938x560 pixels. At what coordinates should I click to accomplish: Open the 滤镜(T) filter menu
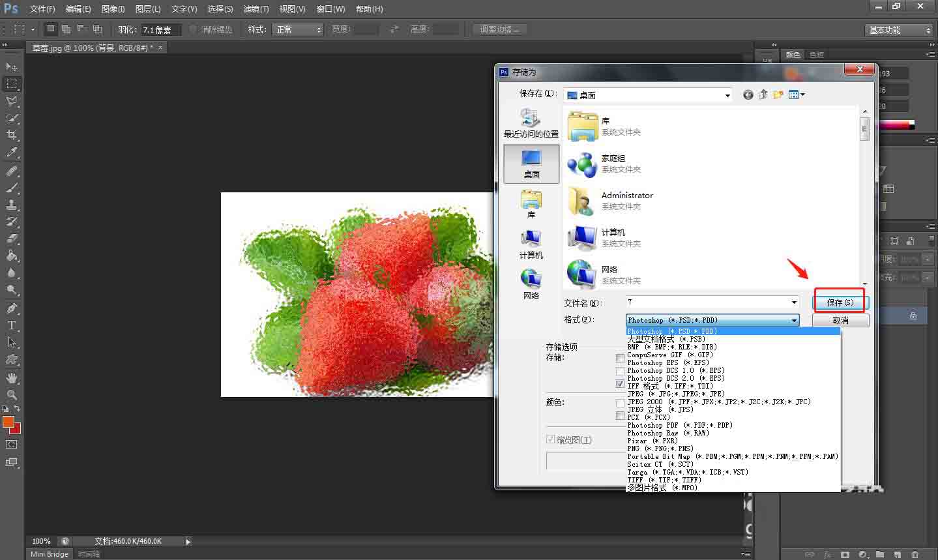(256, 9)
